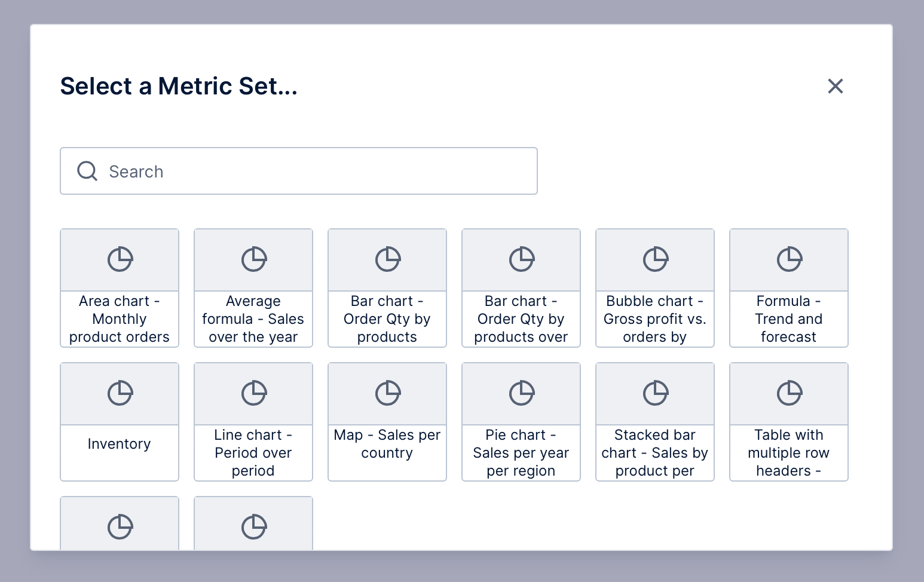
Task: Choose the Average formula sales icon
Action: (253, 259)
